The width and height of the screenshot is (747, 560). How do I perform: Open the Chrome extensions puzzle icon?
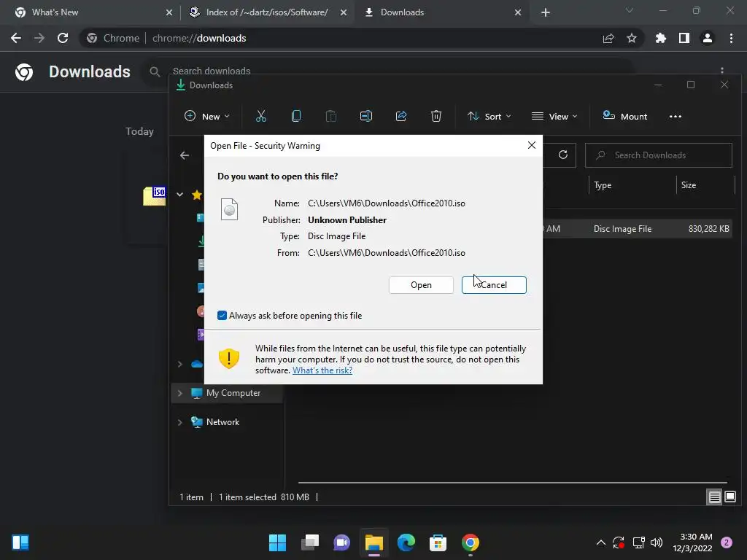point(661,38)
